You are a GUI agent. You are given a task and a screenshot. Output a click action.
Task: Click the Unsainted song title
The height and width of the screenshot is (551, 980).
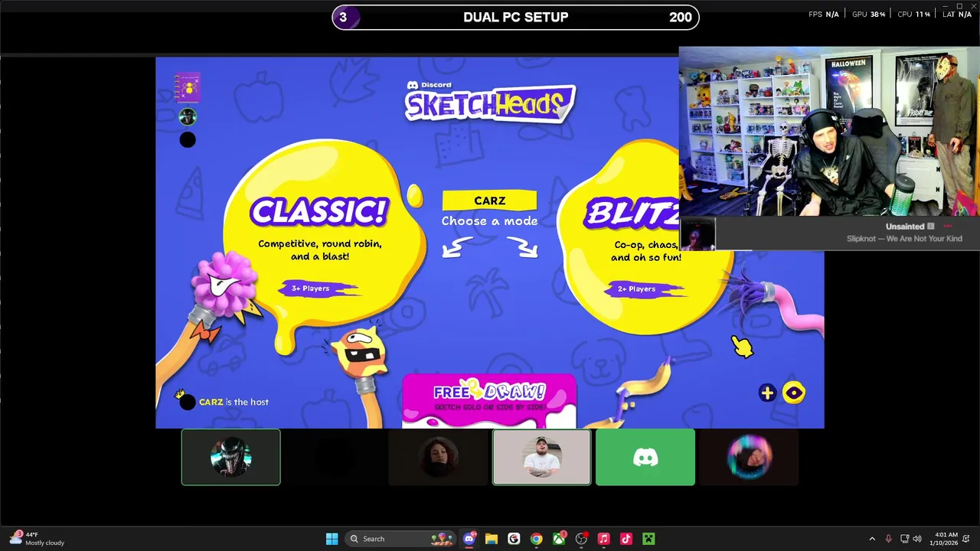click(905, 227)
